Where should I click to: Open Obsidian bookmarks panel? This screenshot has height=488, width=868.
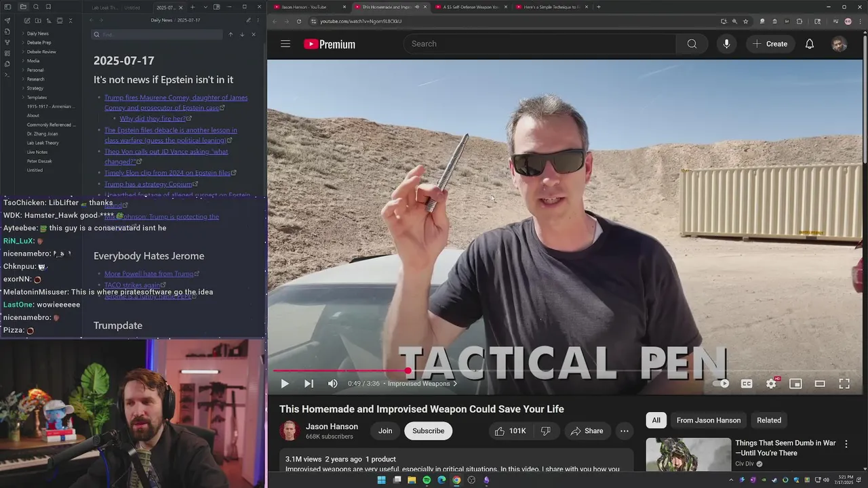tap(48, 7)
